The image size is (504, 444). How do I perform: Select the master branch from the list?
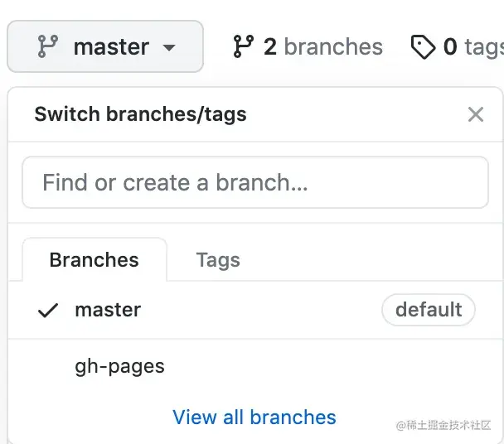tap(108, 310)
